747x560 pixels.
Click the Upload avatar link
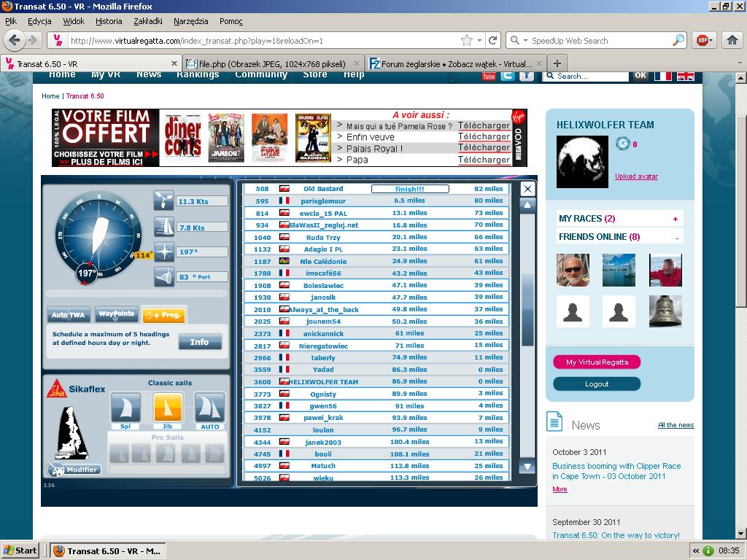(x=636, y=176)
